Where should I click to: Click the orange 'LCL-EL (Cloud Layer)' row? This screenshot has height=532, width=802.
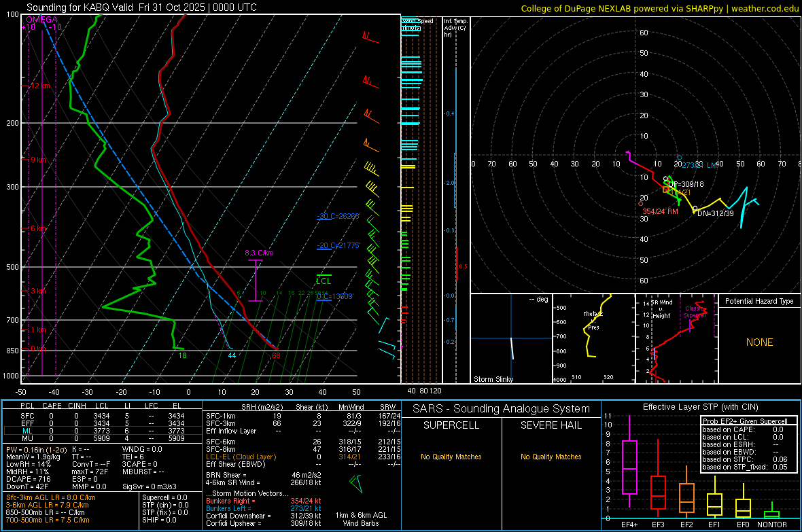point(303,457)
